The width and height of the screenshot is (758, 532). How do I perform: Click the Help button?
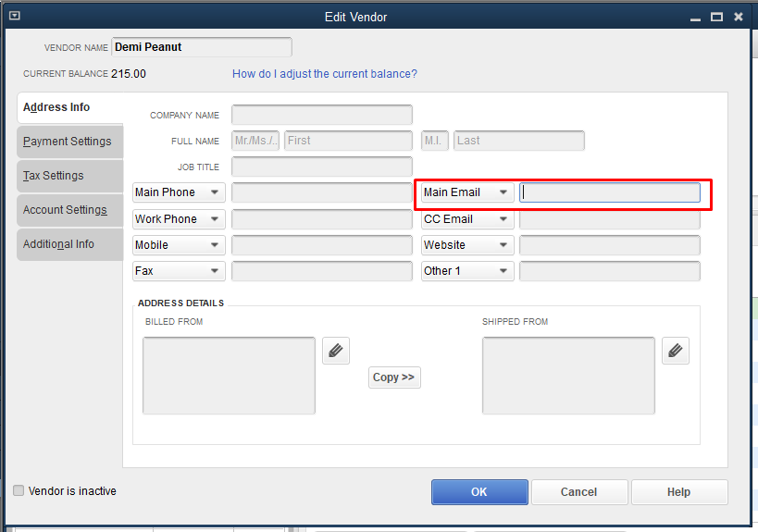tap(679, 492)
